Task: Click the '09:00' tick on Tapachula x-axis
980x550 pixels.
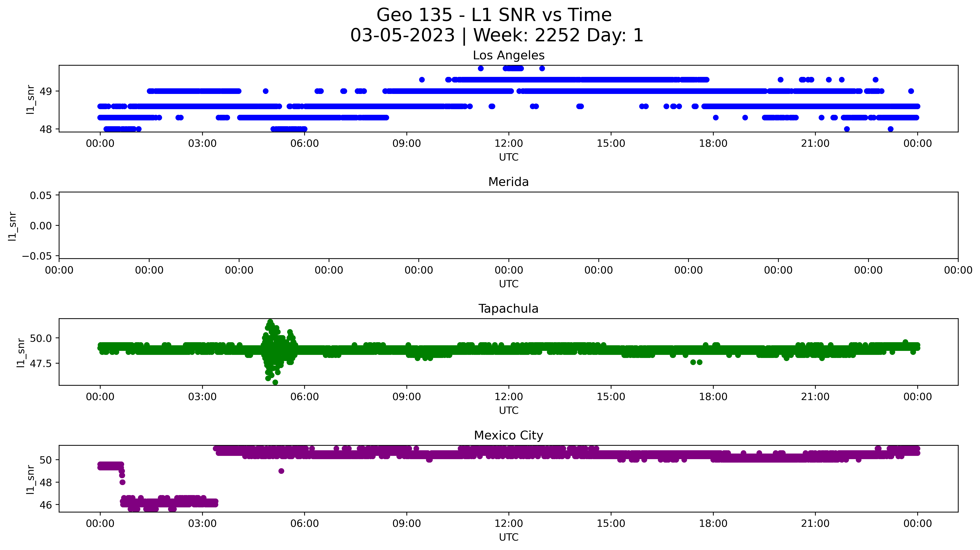Action: [407, 397]
